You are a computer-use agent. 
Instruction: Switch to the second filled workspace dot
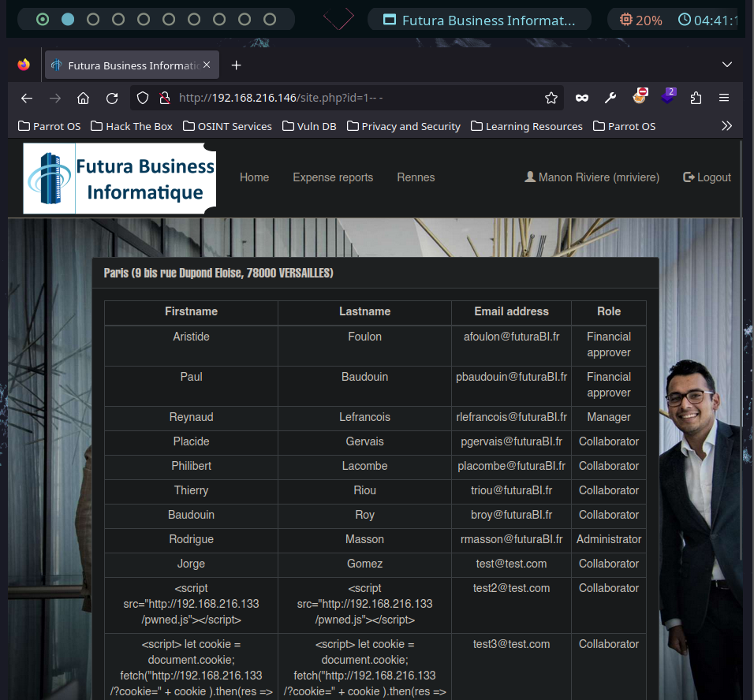click(68, 19)
